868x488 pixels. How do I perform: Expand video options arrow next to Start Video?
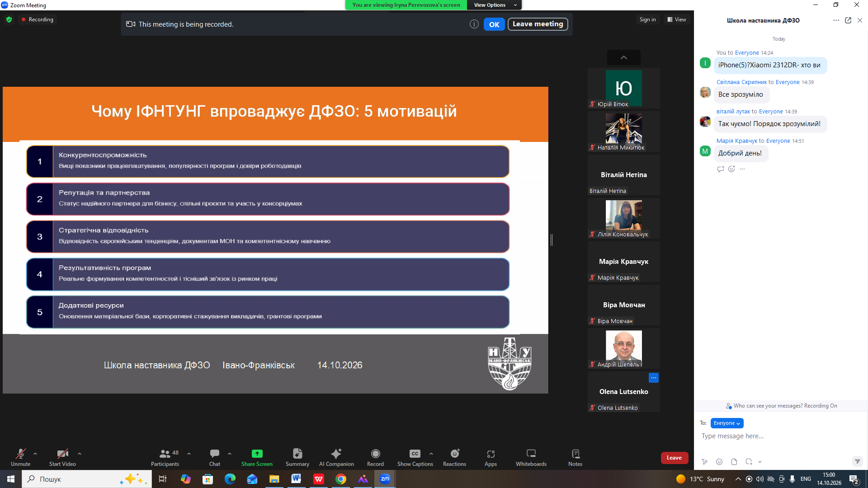[x=80, y=454]
